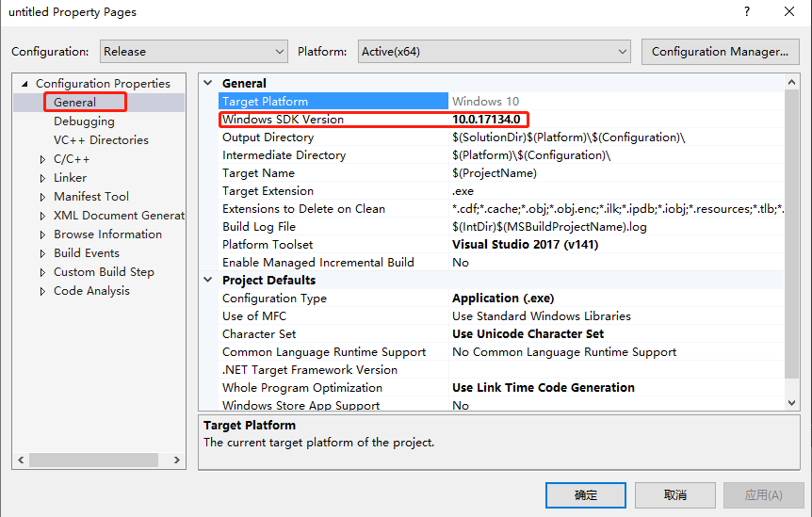
Task: Collapse the Project Defaults property group
Action: [x=208, y=281]
